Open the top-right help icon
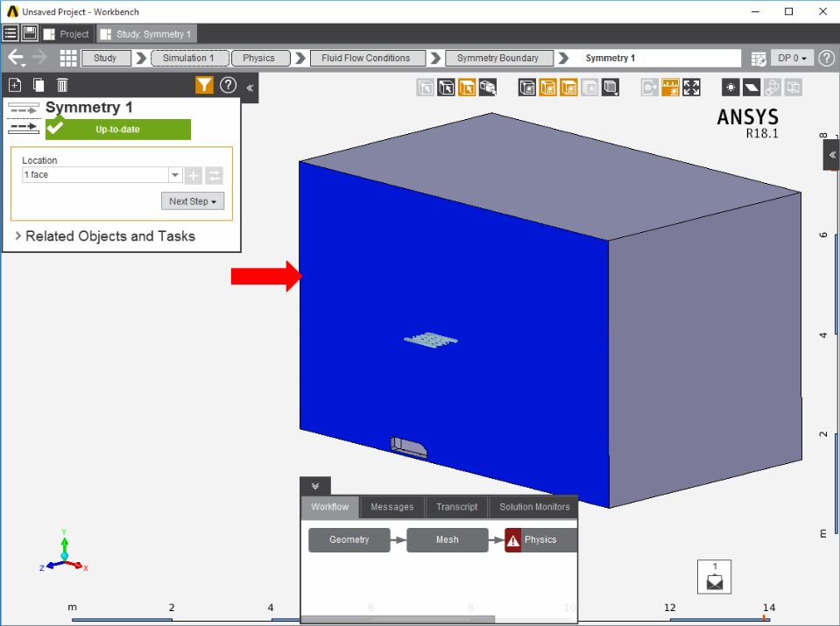The height and width of the screenshot is (626, 840). click(827, 58)
